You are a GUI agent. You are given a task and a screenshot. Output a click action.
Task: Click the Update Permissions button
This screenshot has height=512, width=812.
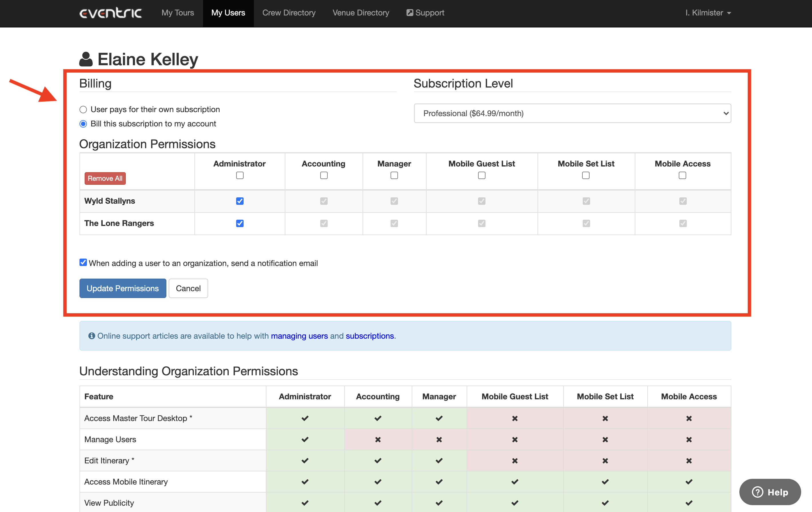[122, 288]
